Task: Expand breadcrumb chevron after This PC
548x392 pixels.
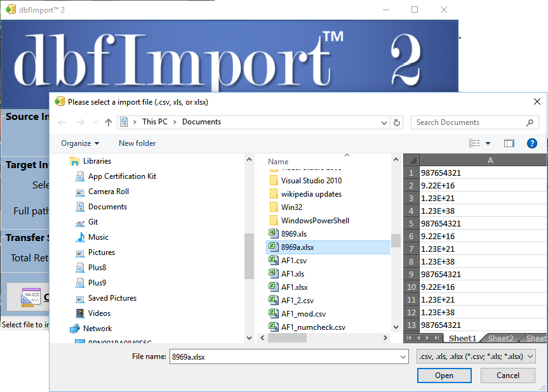Action: (175, 122)
